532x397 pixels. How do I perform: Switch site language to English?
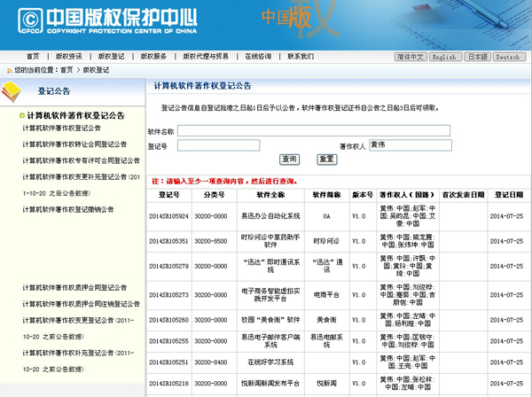pyautogui.click(x=443, y=57)
